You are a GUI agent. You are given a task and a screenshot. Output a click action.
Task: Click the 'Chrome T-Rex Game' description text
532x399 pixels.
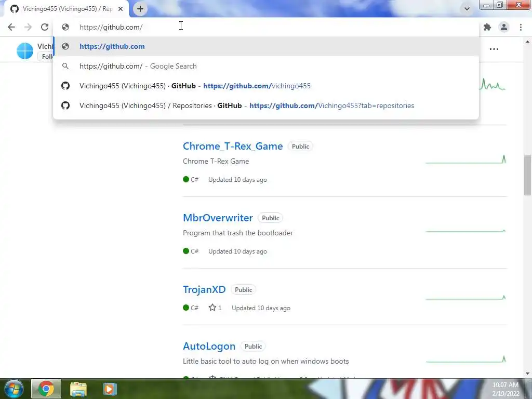(216, 161)
